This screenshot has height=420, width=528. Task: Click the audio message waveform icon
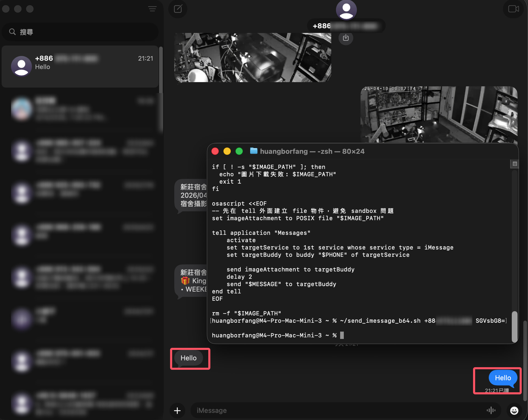(x=491, y=410)
